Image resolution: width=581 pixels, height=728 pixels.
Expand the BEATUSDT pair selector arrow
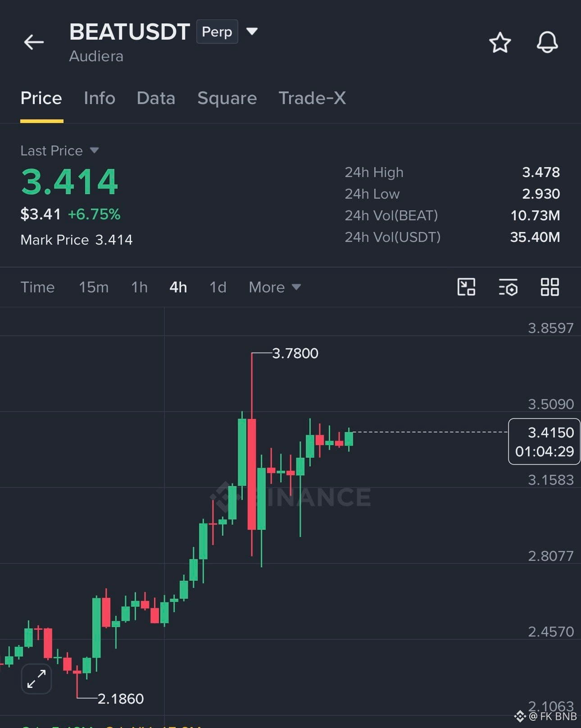(x=252, y=31)
